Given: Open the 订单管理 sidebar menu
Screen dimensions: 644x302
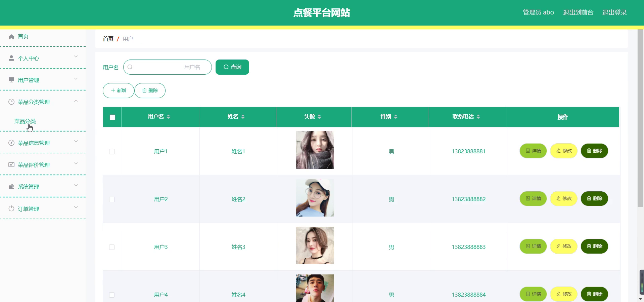Looking at the screenshot, I should [x=43, y=209].
